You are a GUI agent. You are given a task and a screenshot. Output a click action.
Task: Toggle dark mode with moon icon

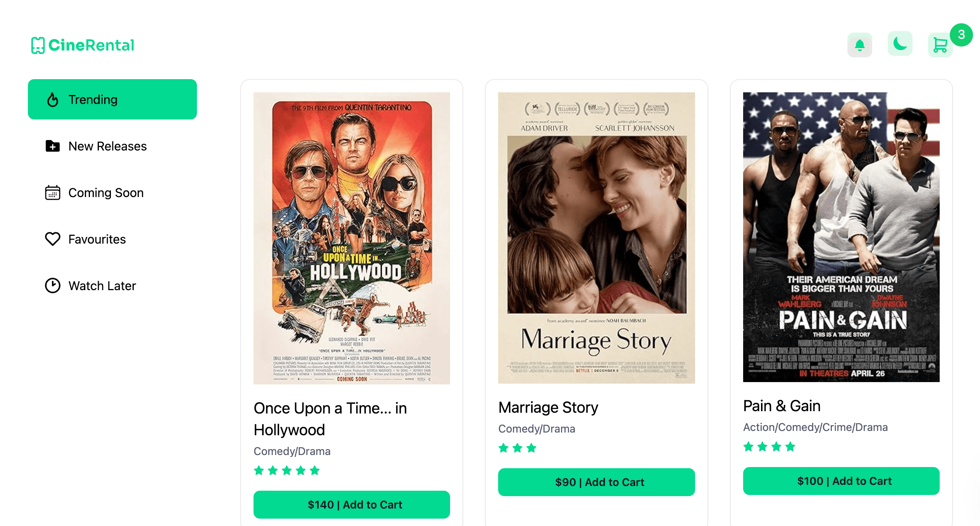point(900,44)
